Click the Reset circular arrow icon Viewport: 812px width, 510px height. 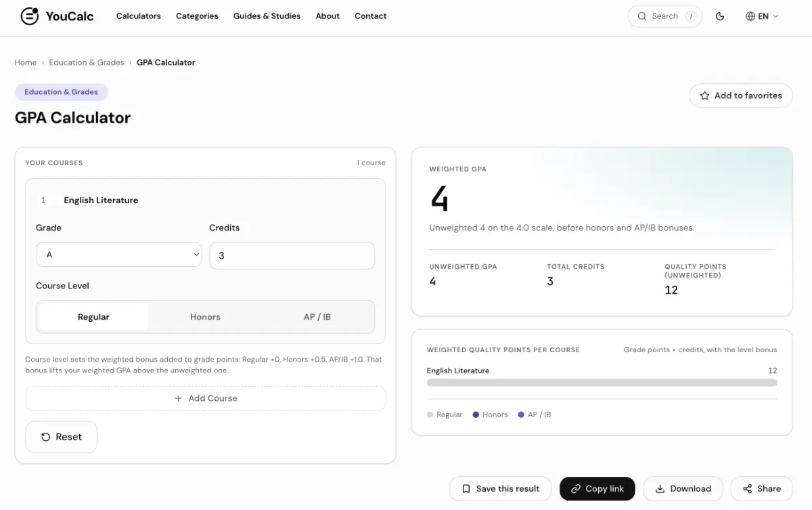tap(46, 437)
